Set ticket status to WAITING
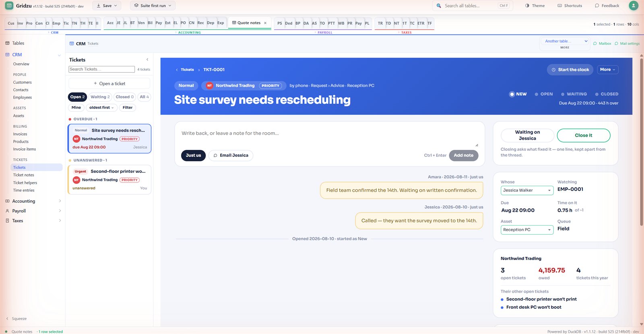 pyautogui.click(x=574, y=94)
